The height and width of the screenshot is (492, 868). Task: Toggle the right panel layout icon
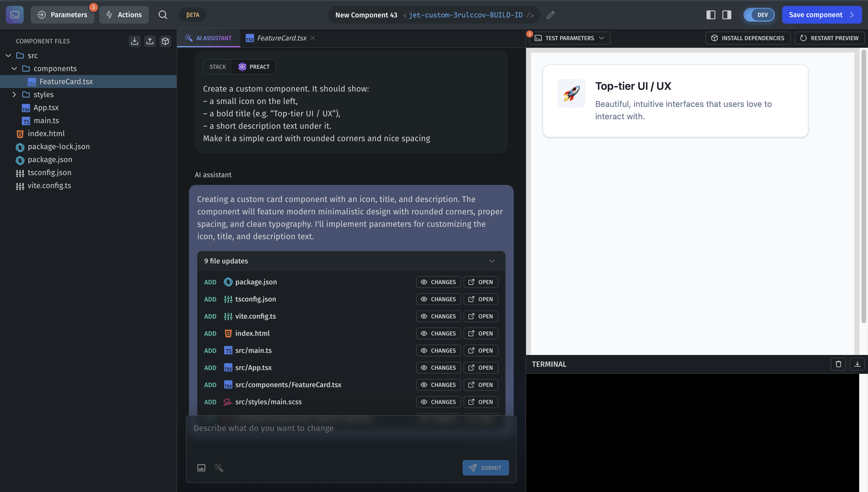pyautogui.click(x=727, y=15)
